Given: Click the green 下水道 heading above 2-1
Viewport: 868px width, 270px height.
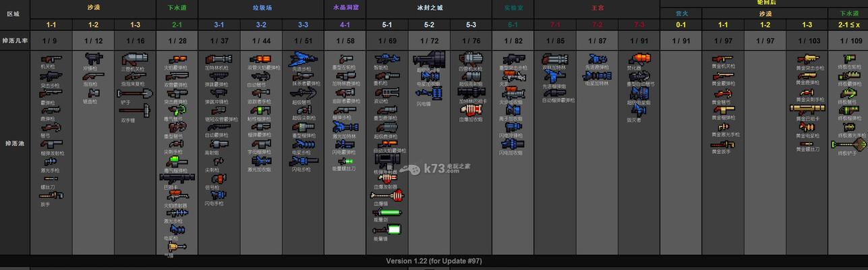Looking at the screenshot, I should [177, 8].
